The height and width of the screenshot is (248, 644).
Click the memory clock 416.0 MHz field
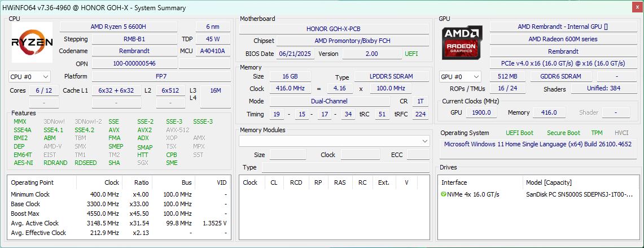click(290, 89)
